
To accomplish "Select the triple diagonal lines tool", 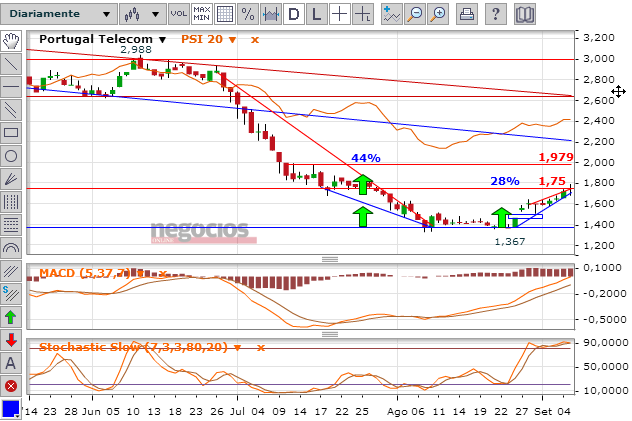I will [11, 271].
